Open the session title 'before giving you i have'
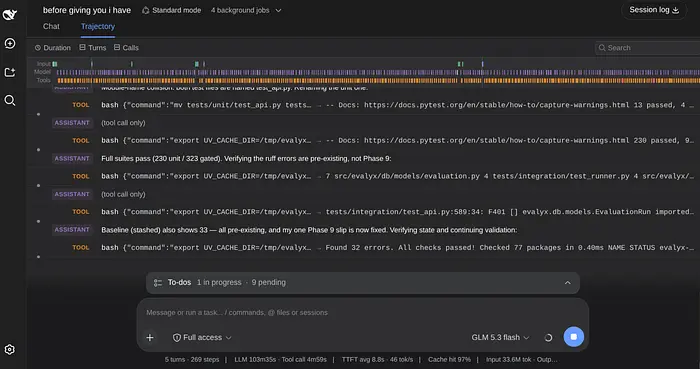Viewport: 700px width, 369px height. click(87, 10)
